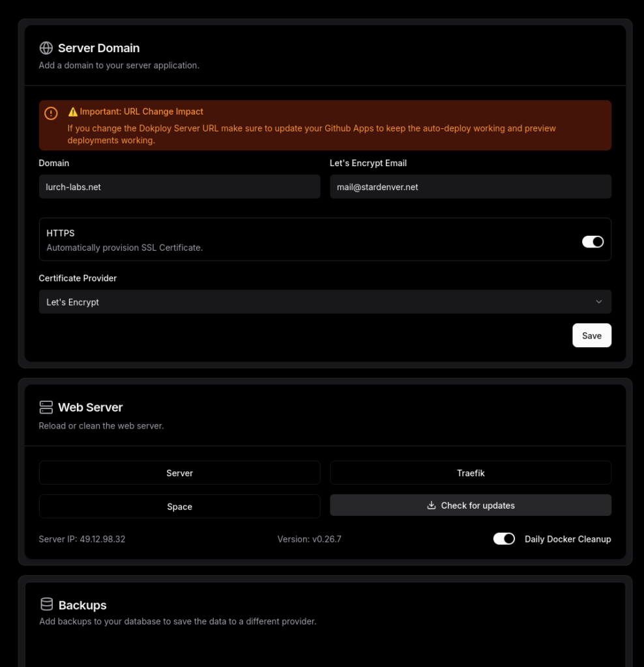Disable the HTTPS SSL certificate switch
The image size is (644, 667).
[x=593, y=242]
